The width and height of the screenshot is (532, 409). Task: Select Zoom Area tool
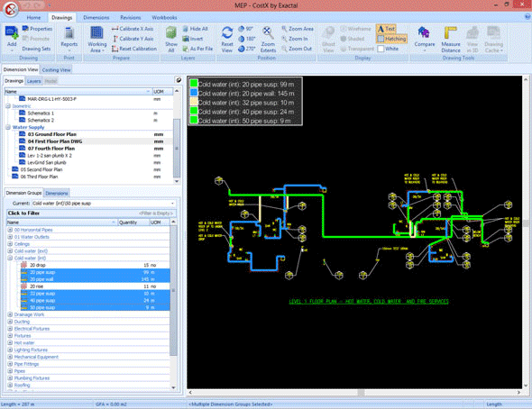click(x=298, y=29)
